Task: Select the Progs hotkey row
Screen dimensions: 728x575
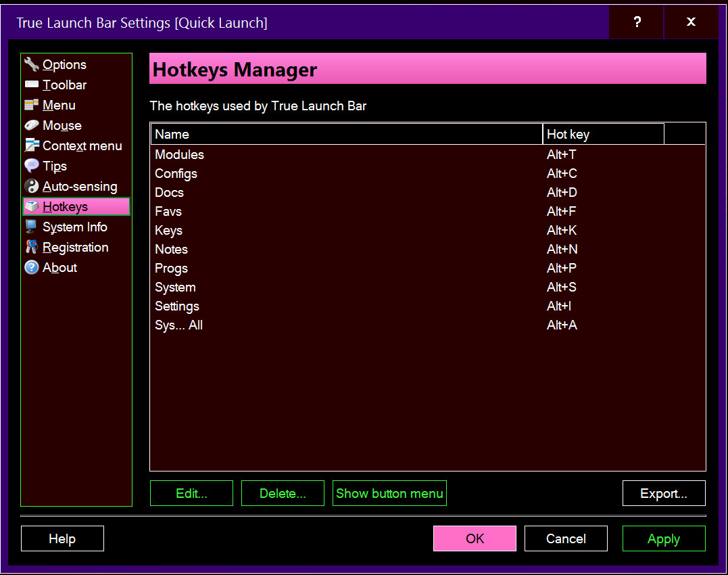Action: (x=428, y=269)
